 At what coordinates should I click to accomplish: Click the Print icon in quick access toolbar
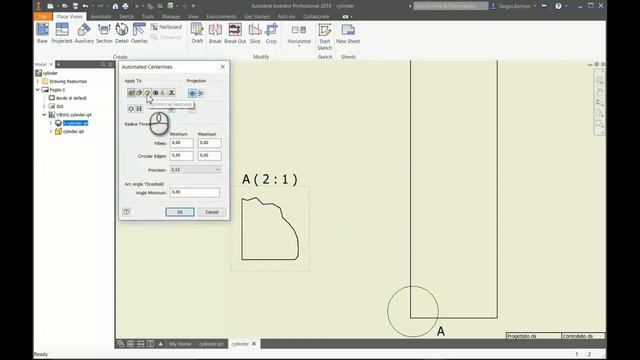coord(125,6)
